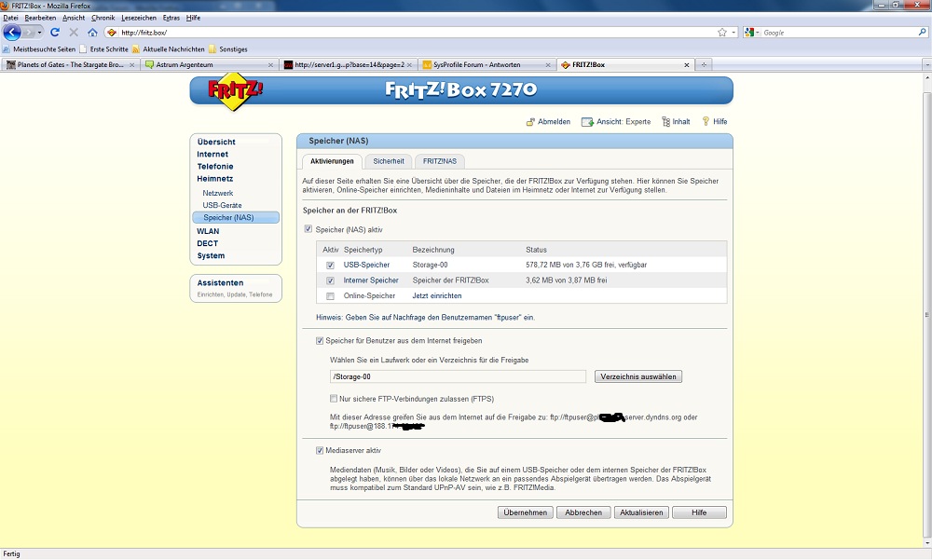
Task: Toggle Mediaserver aktiv checkbox
Action: 319,451
